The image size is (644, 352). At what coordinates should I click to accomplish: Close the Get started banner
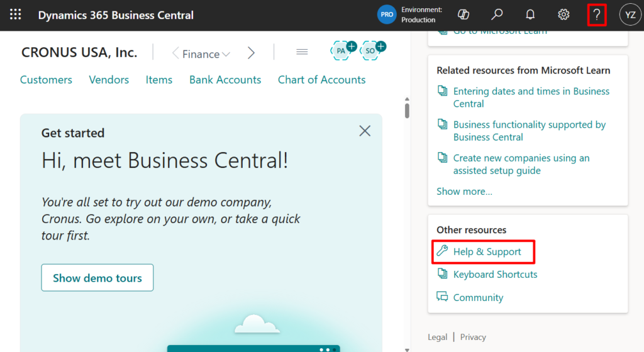[365, 131]
